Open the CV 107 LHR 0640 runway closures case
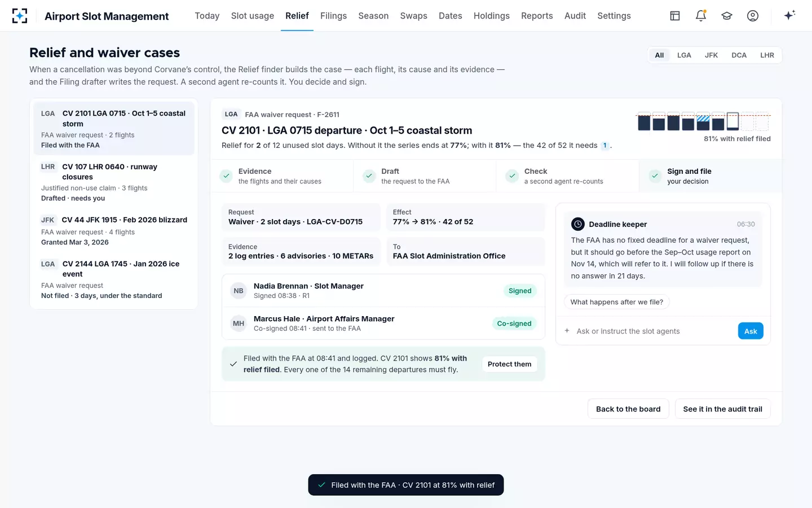The width and height of the screenshot is (812, 508). pyautogui.click(x=114, y=182)
